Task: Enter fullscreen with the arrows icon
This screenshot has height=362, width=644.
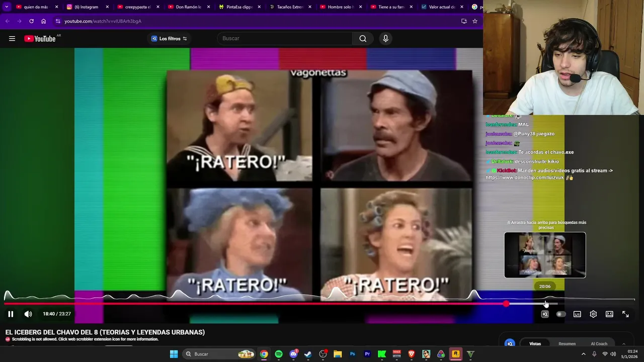Action: pos(625,314)
